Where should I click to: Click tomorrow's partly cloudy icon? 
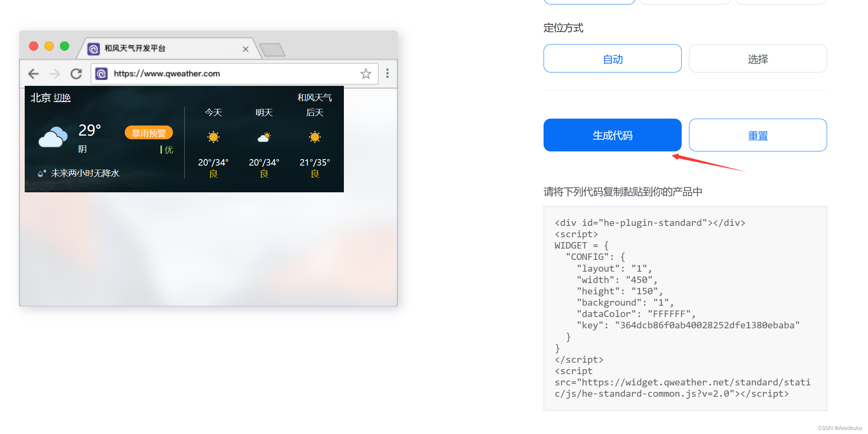[264, 137]
